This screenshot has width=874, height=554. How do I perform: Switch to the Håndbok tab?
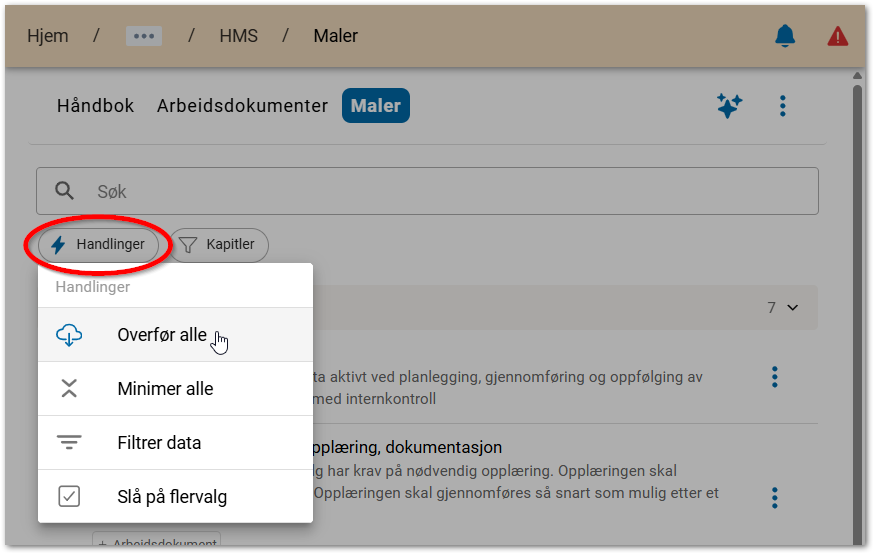[95, 106]
